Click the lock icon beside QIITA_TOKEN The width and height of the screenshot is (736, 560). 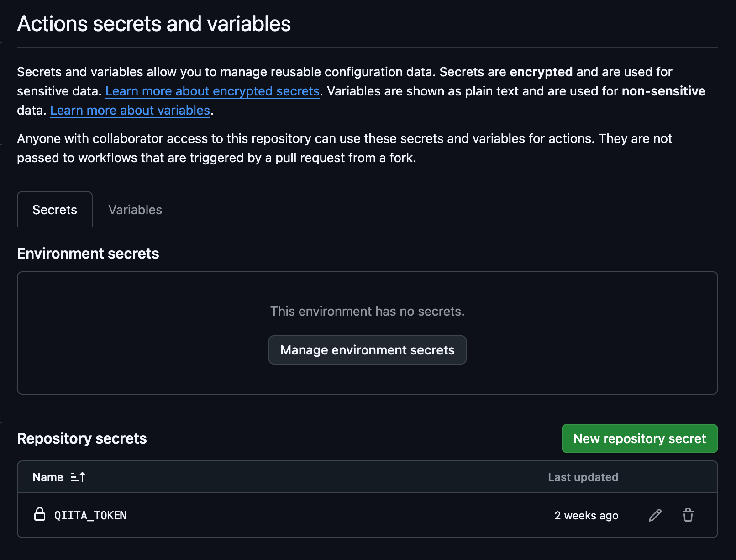click(x=40, y=514)
